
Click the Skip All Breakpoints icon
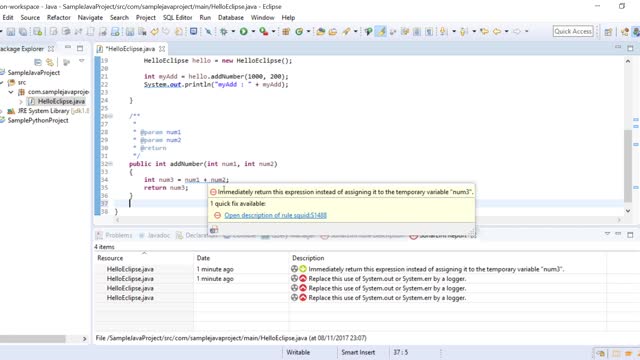(x=208, y=31)
